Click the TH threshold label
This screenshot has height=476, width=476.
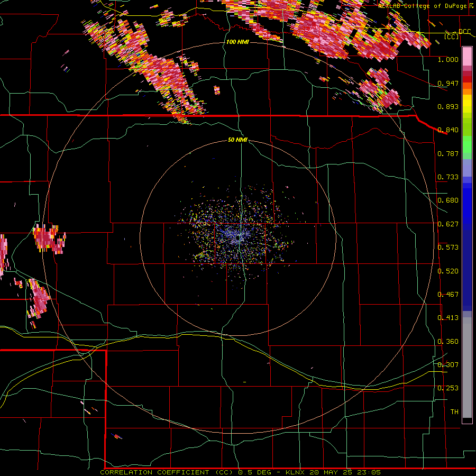[x=454, y=412]
